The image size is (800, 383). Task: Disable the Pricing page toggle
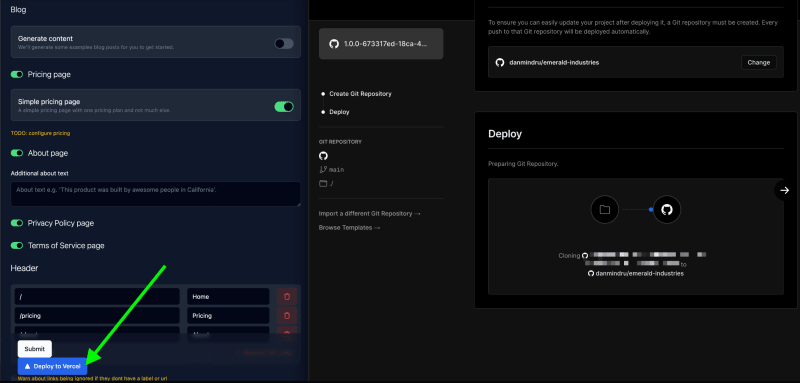[17, 74]
